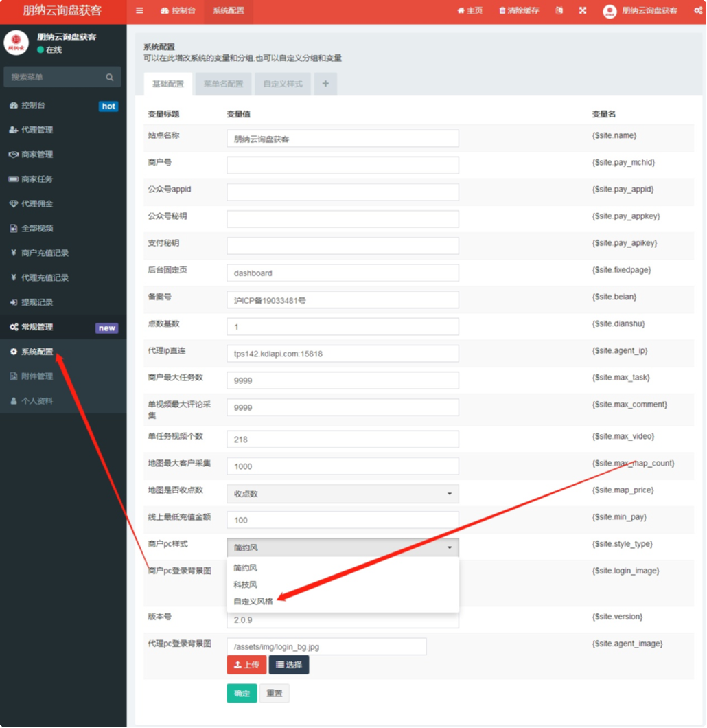The image size is (707, 728).
Task: Edit 后台固定页 field containing dashboard
Action: coord(343,273)
